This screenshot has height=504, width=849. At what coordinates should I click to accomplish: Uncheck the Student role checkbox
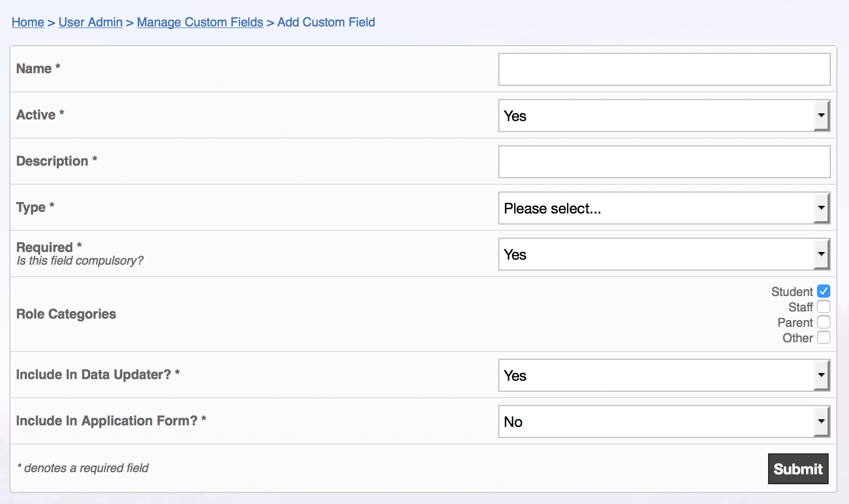click(823, 291)
